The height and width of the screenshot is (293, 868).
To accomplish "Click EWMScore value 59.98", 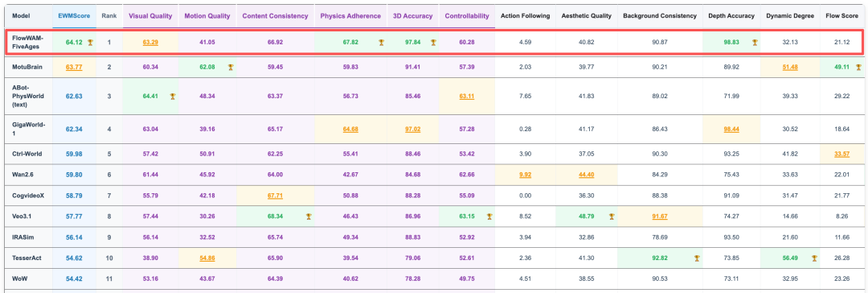I will [74, 154].
